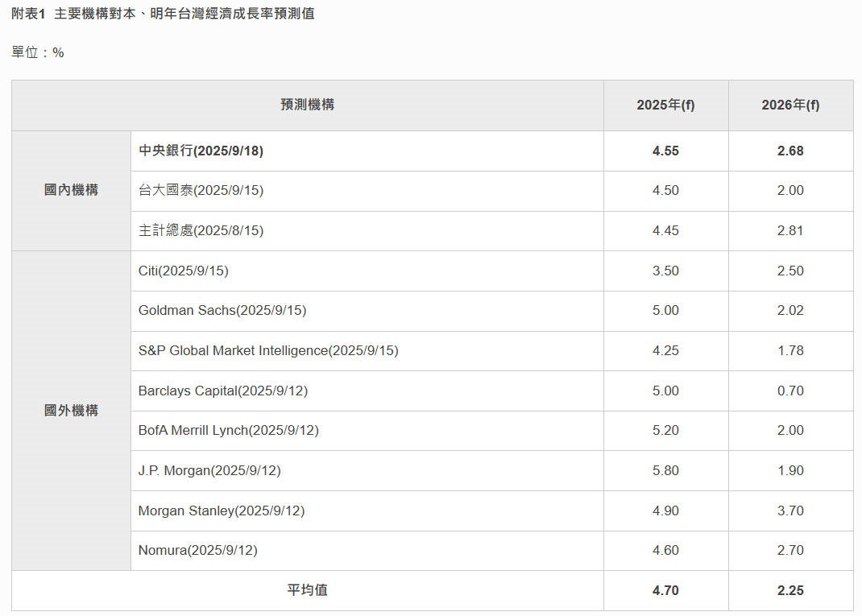The width and height of the screenshot is (862, 616).
Task: Click the BofA Merrill Lynch row label
Action: coord(228,431)
